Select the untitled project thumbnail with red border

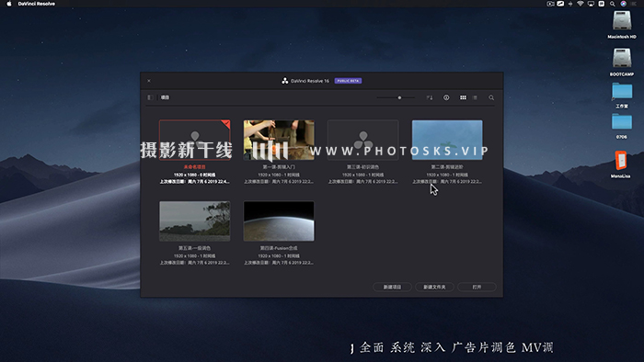[195, 140]
